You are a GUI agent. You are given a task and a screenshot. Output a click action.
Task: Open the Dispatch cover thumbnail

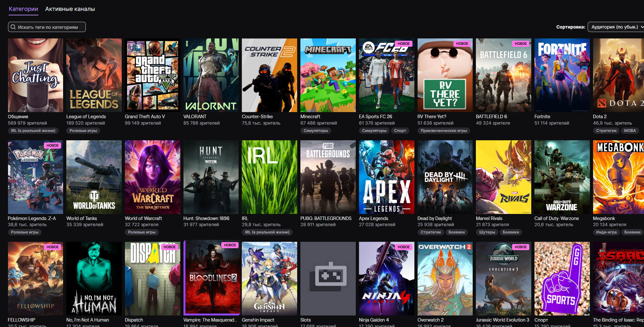coord(152,279)
